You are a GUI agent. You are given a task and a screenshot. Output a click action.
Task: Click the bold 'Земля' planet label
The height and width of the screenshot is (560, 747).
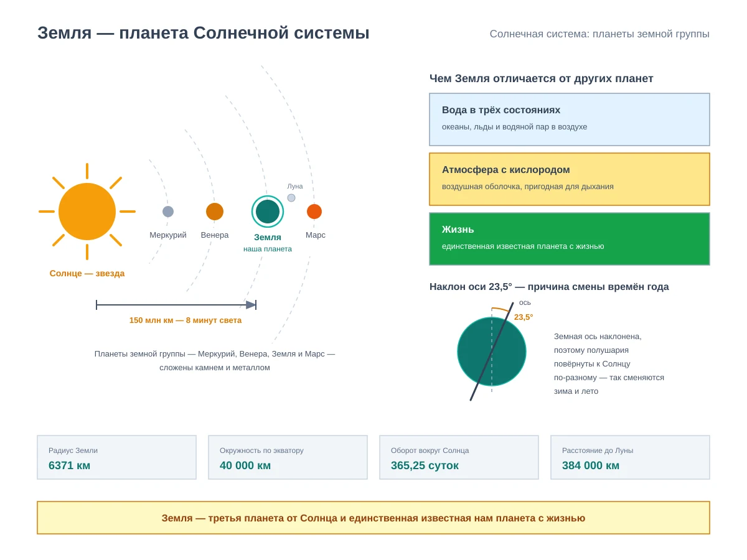pos(268,237)
